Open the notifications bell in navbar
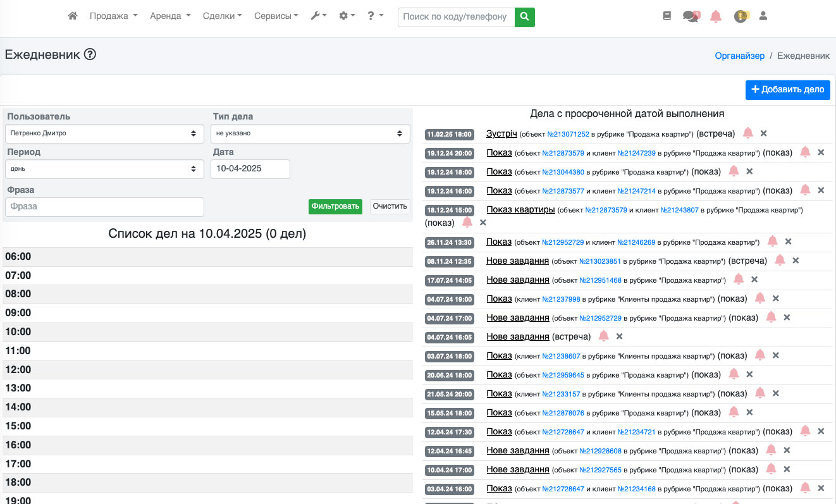Viewport: 836px width, 504px height. pyautogui.click(x=716, y=16)
